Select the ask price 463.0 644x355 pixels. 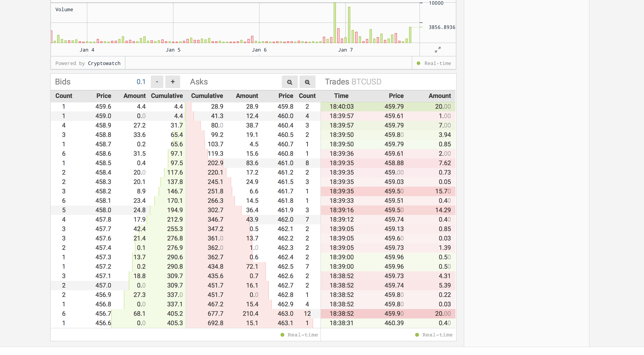[285, 314]
